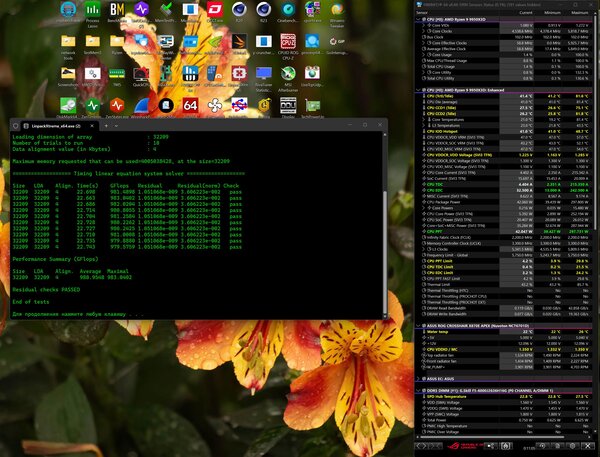Expand the Core Clocks sensor row

click(x=424, y=31)
